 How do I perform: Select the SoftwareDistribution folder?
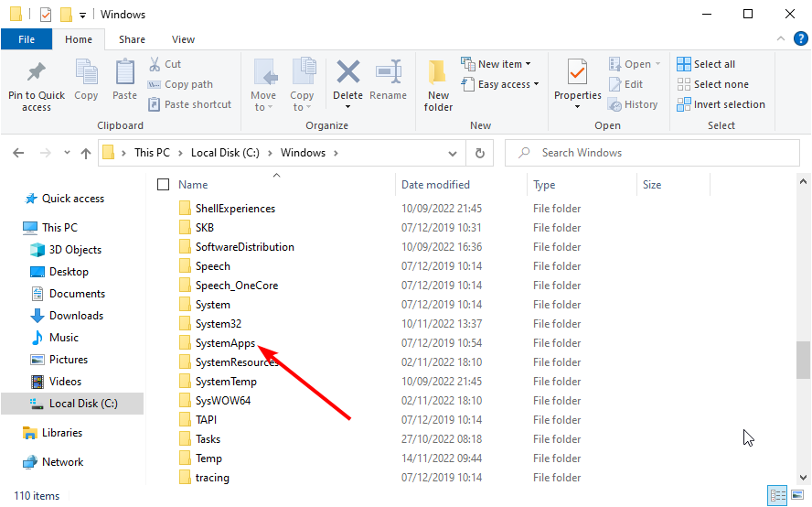[x=244, y=247]
